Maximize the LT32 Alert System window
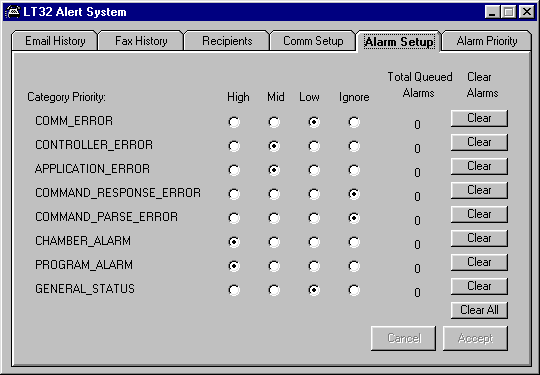Screen dimensions: 540x375 [x=509, y=12]
